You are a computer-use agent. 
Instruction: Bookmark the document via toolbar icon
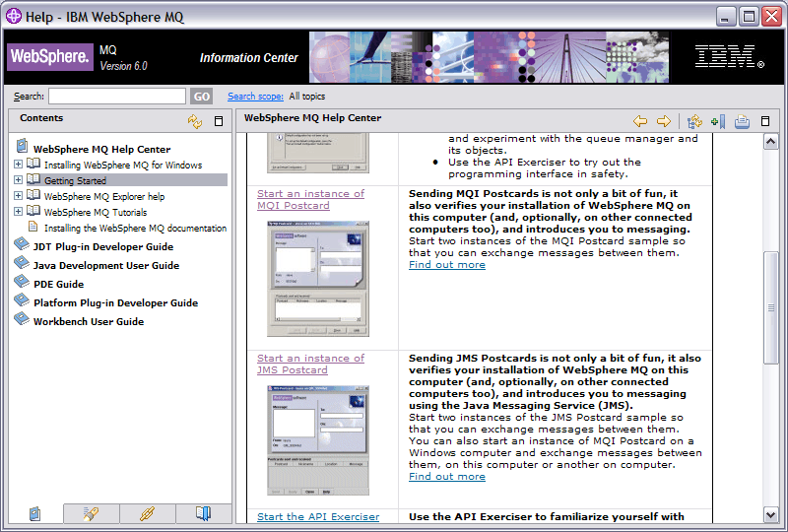(x=718, y=121)
